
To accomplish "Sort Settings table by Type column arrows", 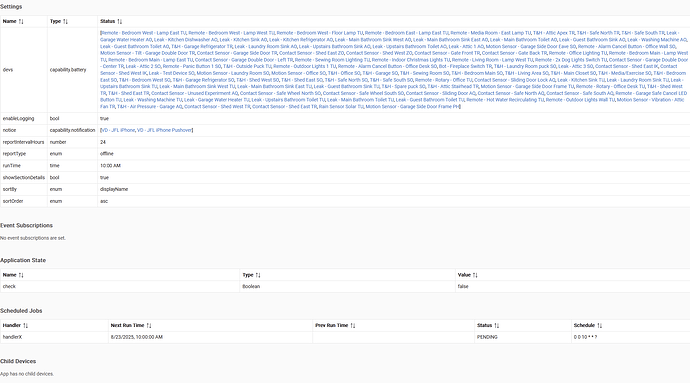I will [66, 22].
